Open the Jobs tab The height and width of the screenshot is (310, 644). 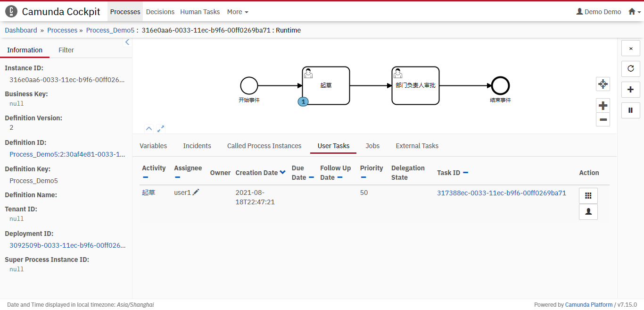tap(372, 146)
